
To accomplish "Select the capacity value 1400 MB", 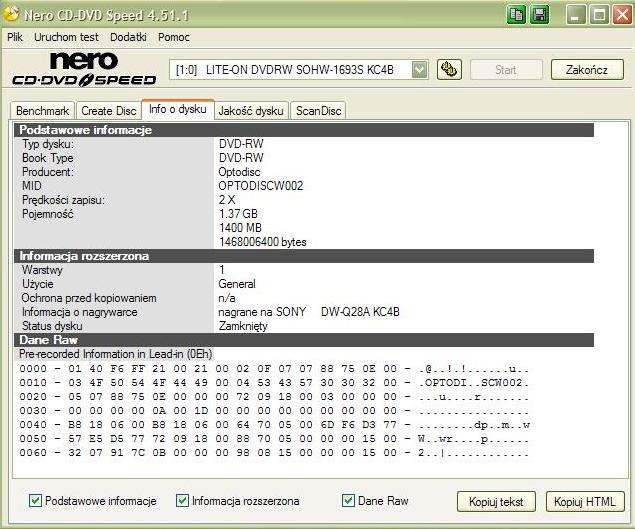I will pos(241,228).
